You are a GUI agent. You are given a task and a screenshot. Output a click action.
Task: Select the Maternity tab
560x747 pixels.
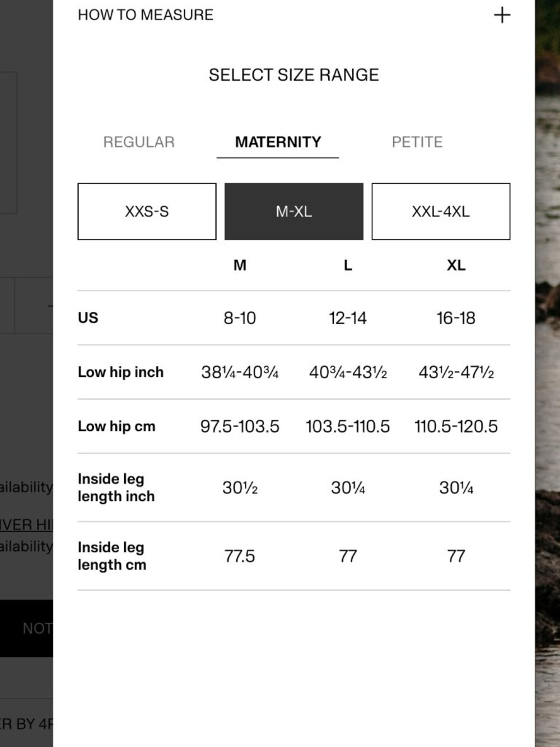point(278,142)
